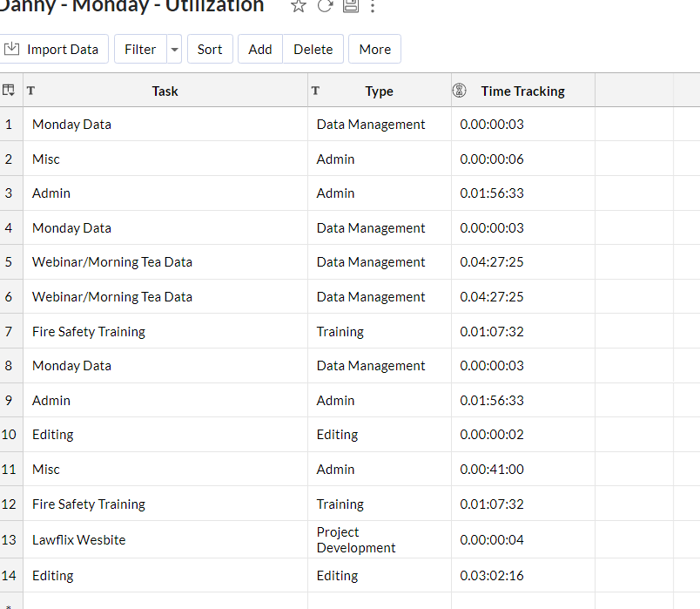The width and height of the screenshot is (700, 609).
Task: Click the column selector icon in header corner
Action: coord(9,91)
